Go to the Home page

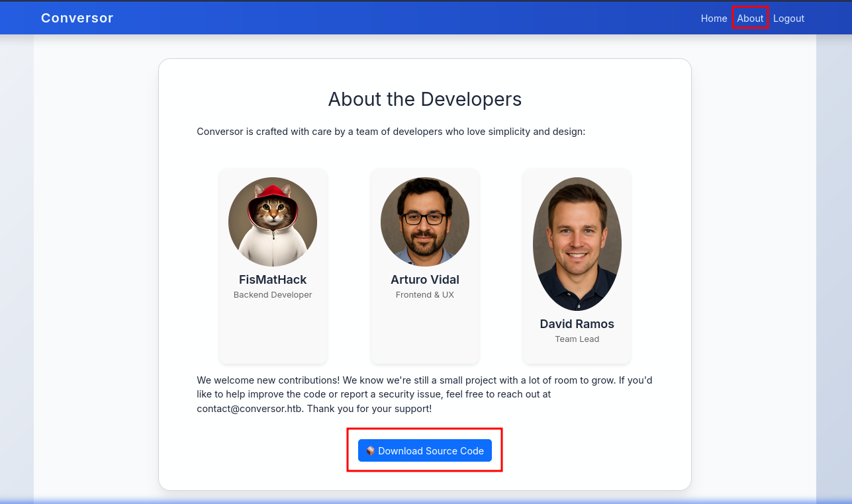pos(714,19)
